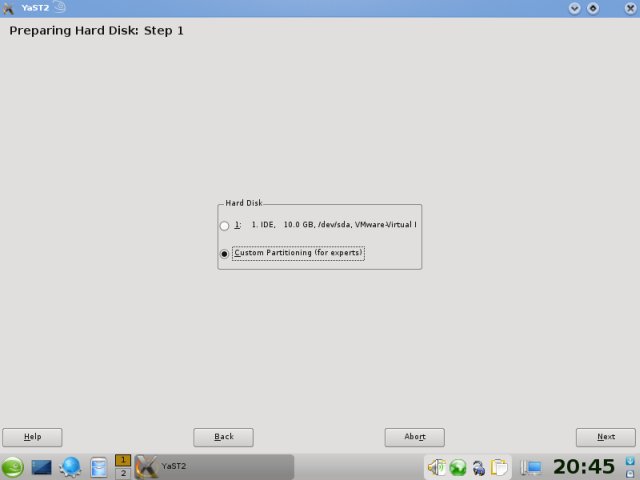This screenshot has width=640, height=480.
Task: Open the openSUSE Kickoff application launcher
Action: [13, 467]
